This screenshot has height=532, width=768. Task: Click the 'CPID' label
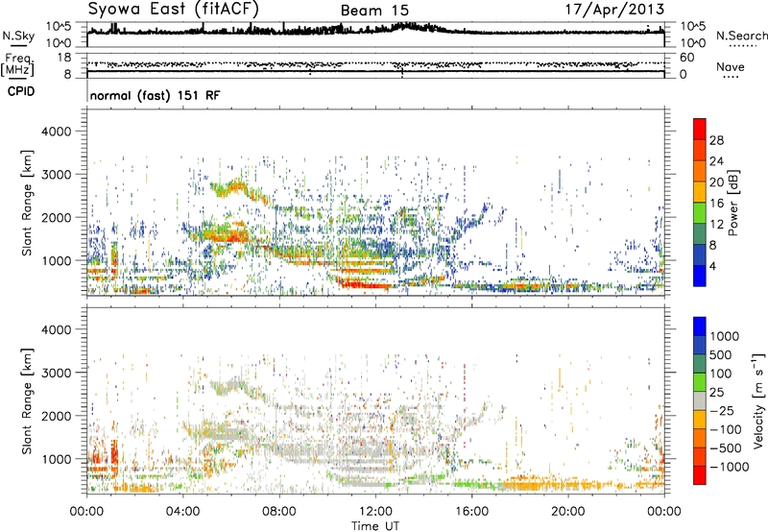point(21,91)
